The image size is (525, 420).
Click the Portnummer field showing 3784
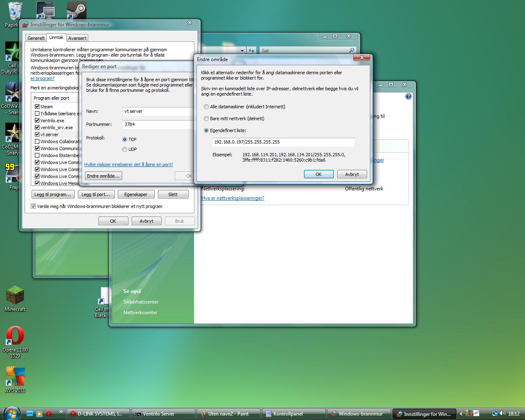click(x=158, y=125)
